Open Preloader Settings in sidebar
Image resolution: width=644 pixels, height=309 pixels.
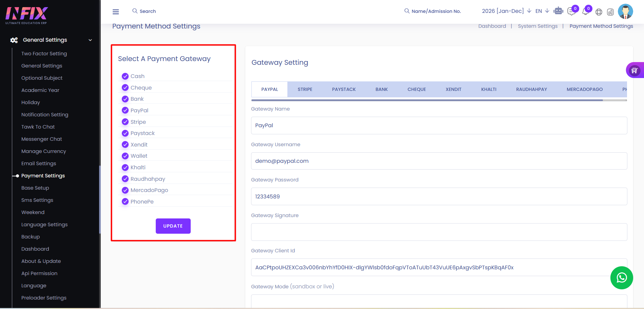point(44,298)
